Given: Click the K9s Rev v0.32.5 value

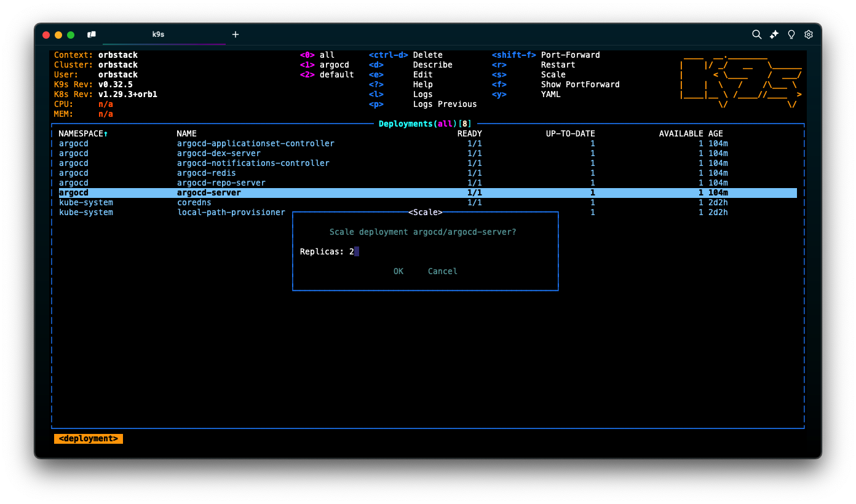Looking at the screenshot, I should click(x=116, y=84).
